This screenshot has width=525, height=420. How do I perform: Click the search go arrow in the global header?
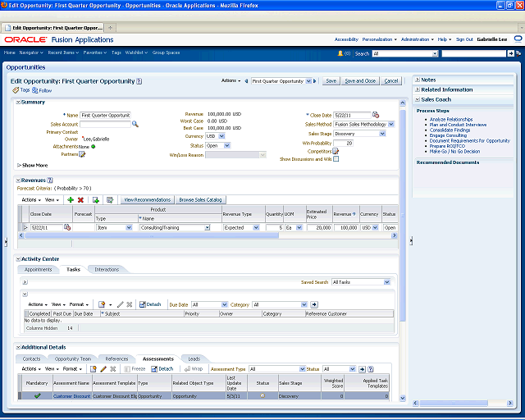(510, 53)
